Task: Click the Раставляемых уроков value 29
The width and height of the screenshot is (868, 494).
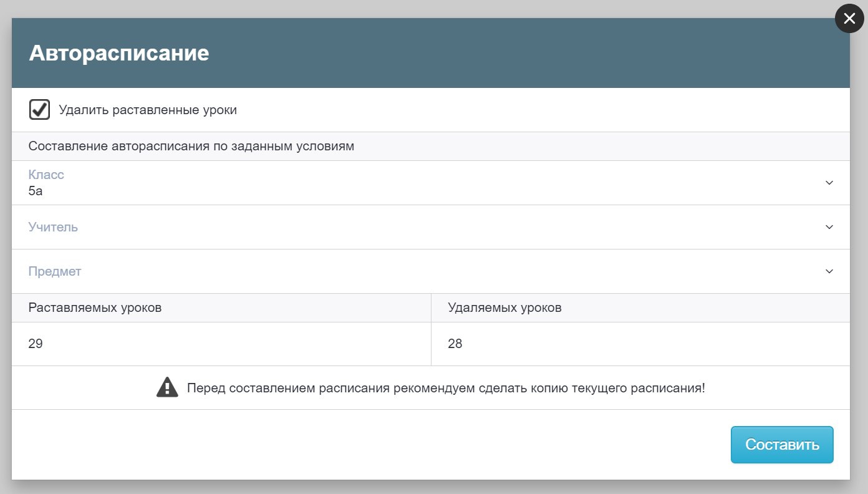Action: (x=36, y=344)
